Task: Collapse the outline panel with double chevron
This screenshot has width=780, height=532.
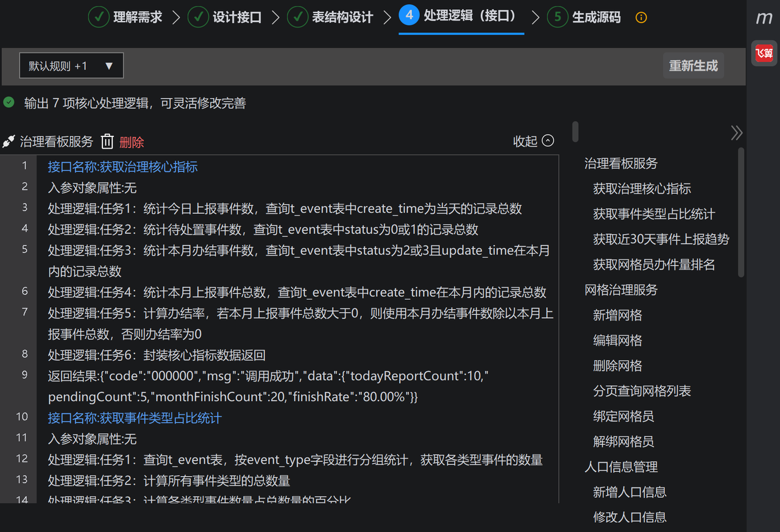Action: coord(737,133)
